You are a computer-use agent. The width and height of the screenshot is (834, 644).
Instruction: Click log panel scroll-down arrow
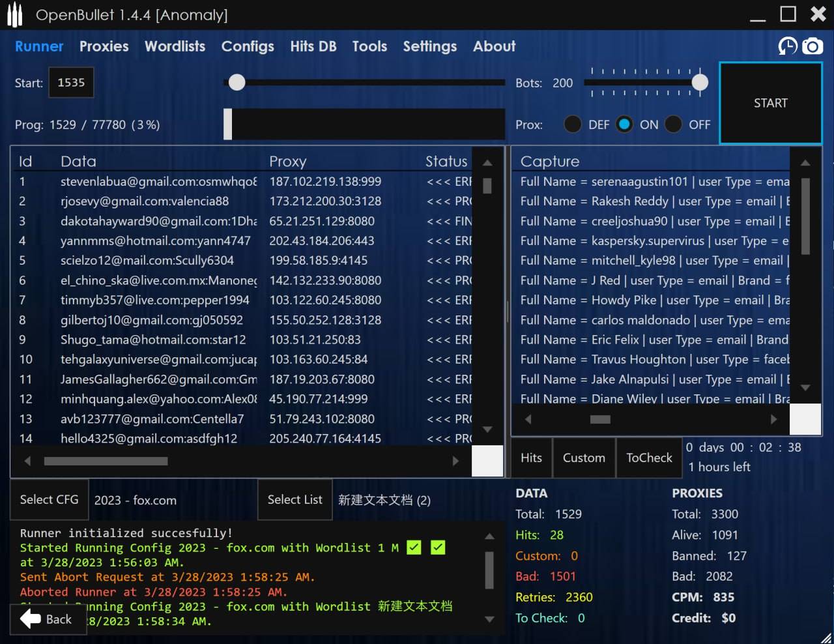point(489,619)
